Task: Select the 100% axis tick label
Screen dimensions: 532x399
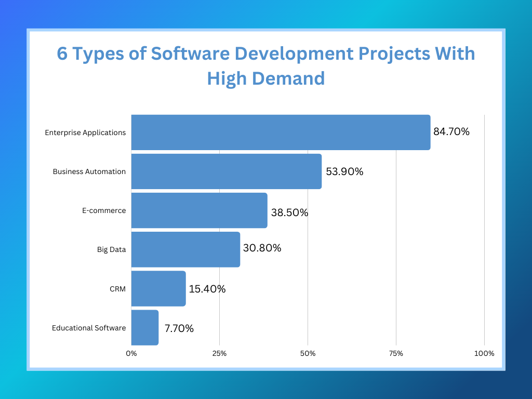Action: point(484,353)
